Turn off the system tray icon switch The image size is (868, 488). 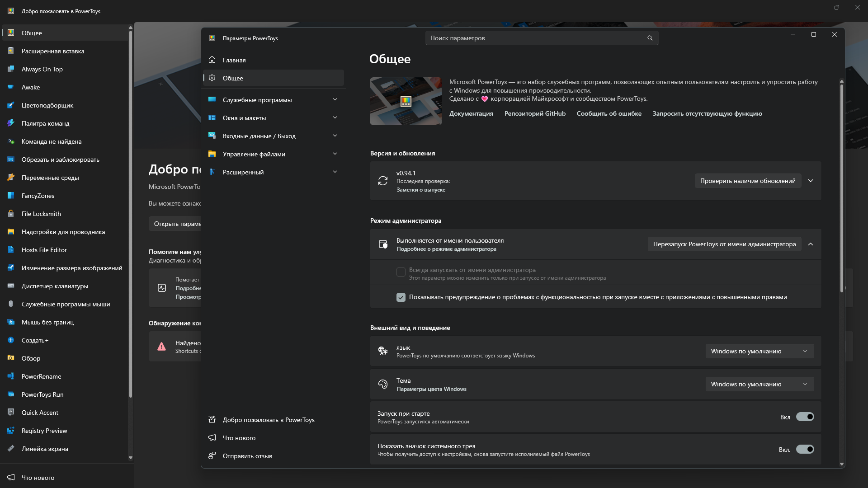pos(805,449)
